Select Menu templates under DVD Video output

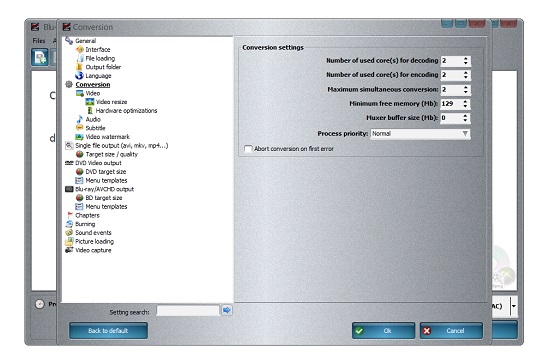click(x=106, y=180)
